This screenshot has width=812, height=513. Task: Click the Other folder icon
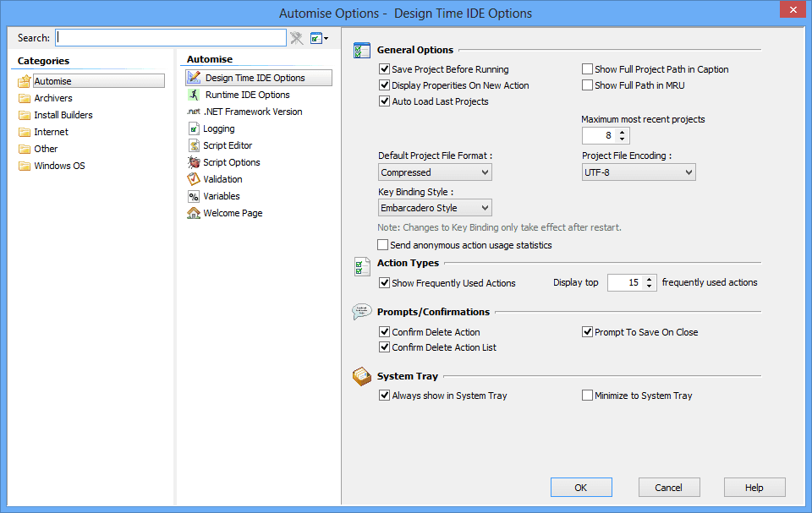pyautogui.click(x=25, y=149)
